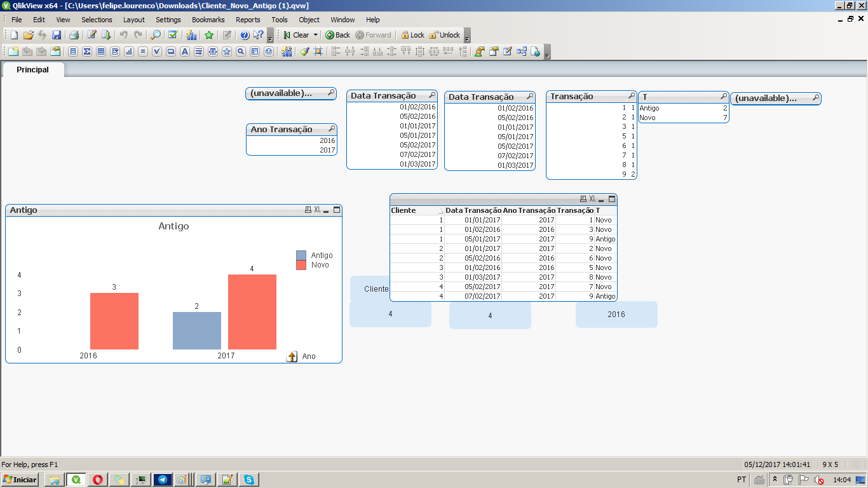Viewport: 868px width, 488px height.
Task: Open Document Properties icon
Action: pyautogui.click(x=493, y=51)
